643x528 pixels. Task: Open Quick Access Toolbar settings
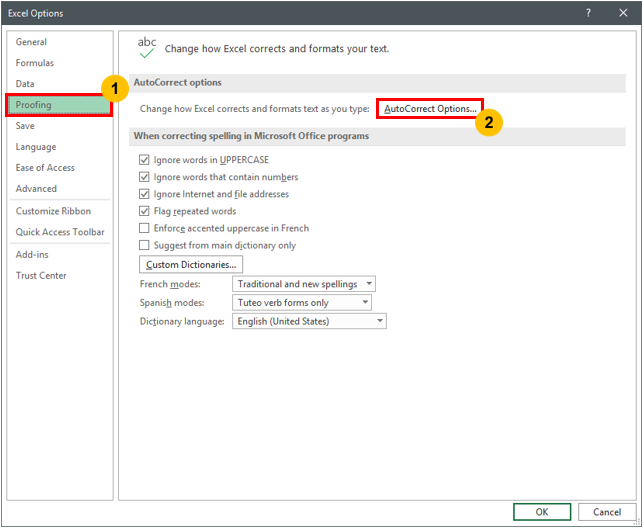(x=60, y=232)
